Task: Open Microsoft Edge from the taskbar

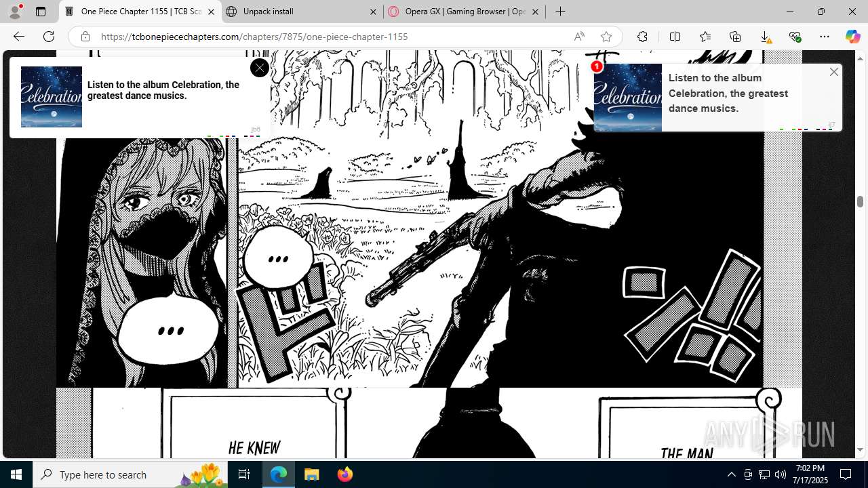Action: coord(279,474)
